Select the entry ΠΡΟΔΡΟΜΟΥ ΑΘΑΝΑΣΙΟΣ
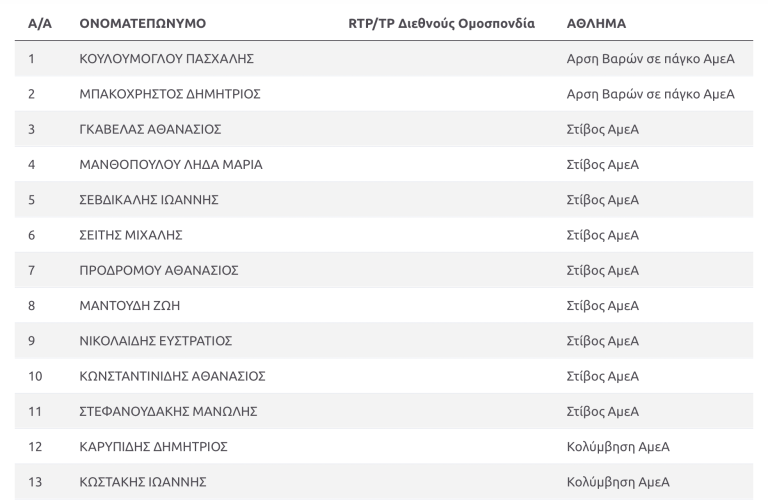Image resolution: width=768 pixels, height=502 pixels. point(159,270)
